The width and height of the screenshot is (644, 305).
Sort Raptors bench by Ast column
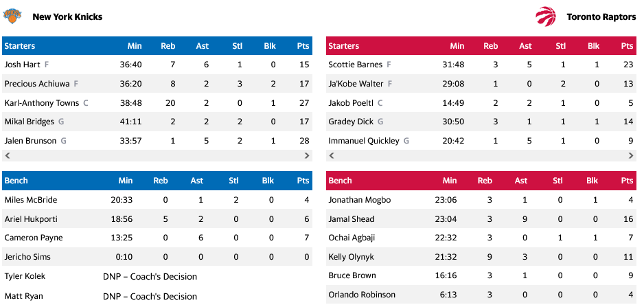(521, 181)
